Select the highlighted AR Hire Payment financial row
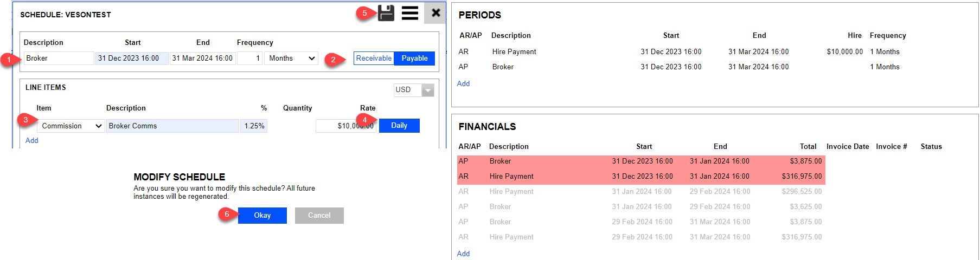This screenshot has width=980, height=260. tap(640, 177)
